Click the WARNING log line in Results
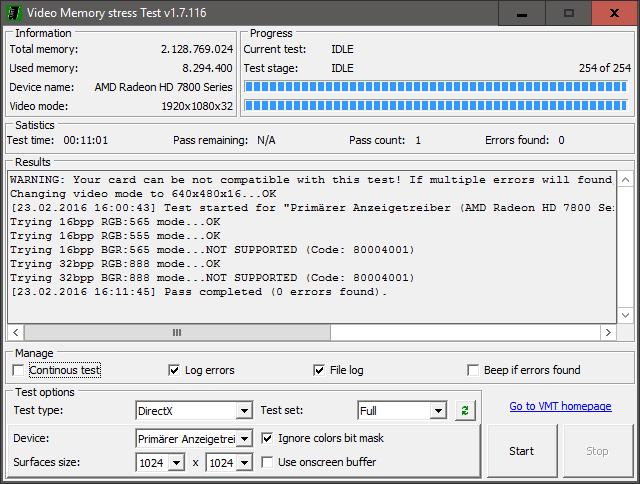 (311, 180)
